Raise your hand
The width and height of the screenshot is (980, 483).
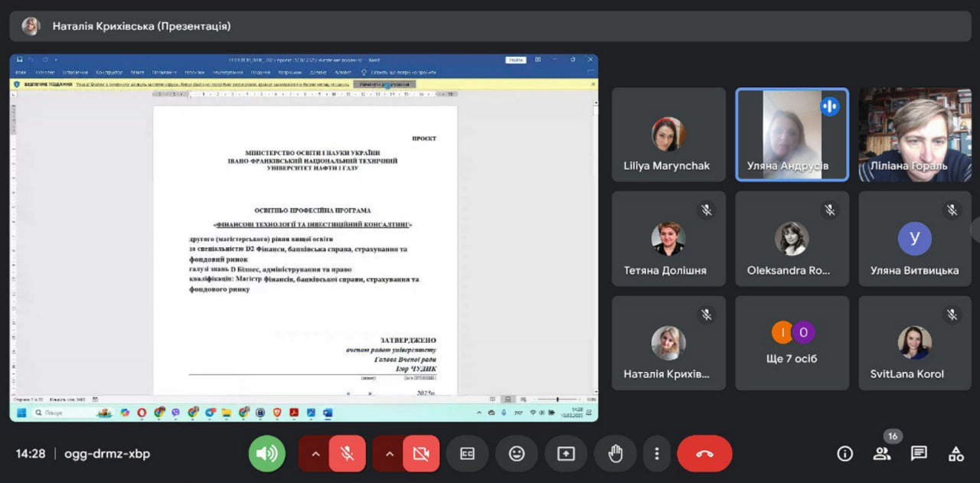pyautogui.click(x=615, y=454)
